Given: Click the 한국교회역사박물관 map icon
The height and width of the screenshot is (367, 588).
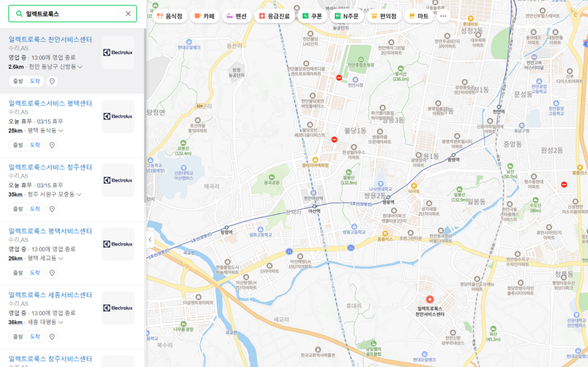Looking at the screenshot, I should 318,349.
